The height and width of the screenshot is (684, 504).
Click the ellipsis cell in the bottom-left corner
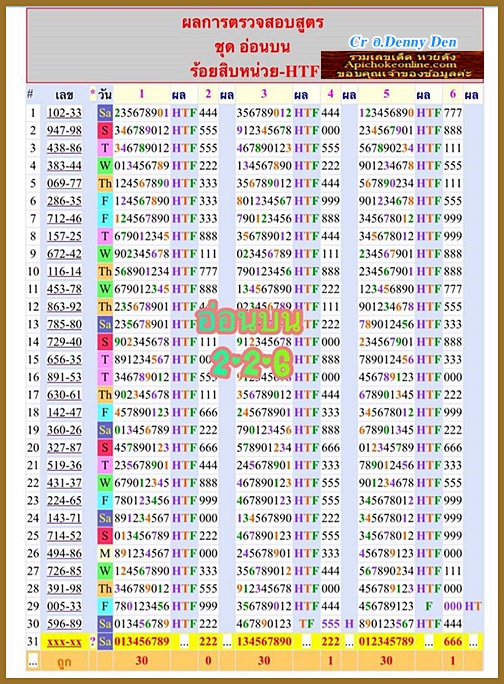(33, 661)
